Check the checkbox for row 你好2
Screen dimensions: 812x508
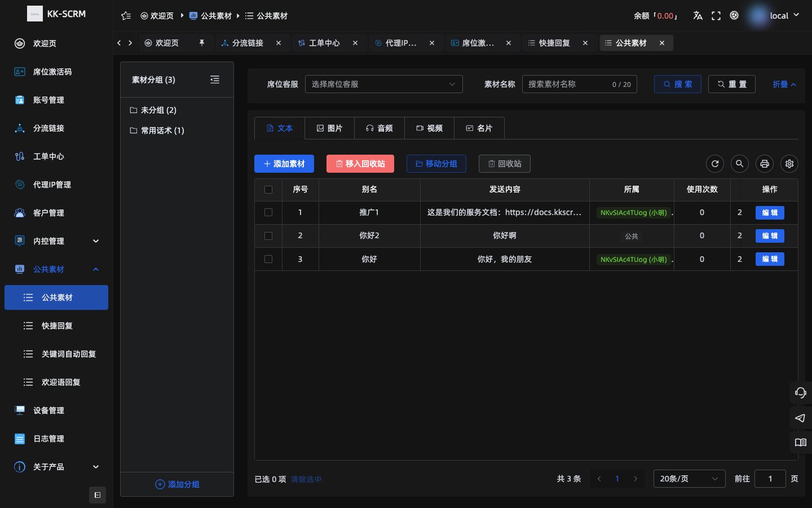pos(268,236)
